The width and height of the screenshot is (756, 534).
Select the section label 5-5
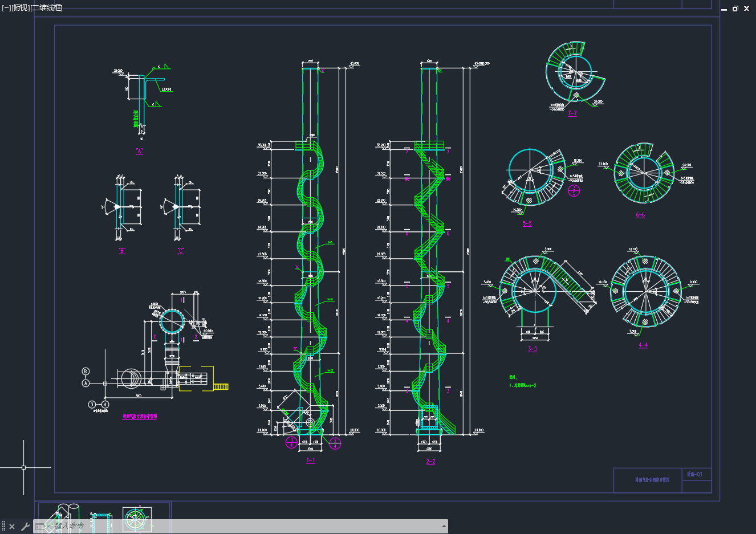point(527,223)
